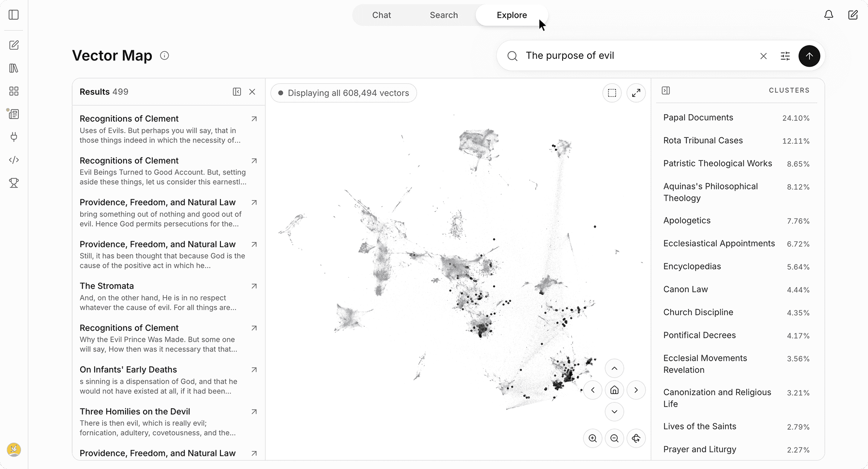Toggle the left sidebar panel icon

point(14,15)
